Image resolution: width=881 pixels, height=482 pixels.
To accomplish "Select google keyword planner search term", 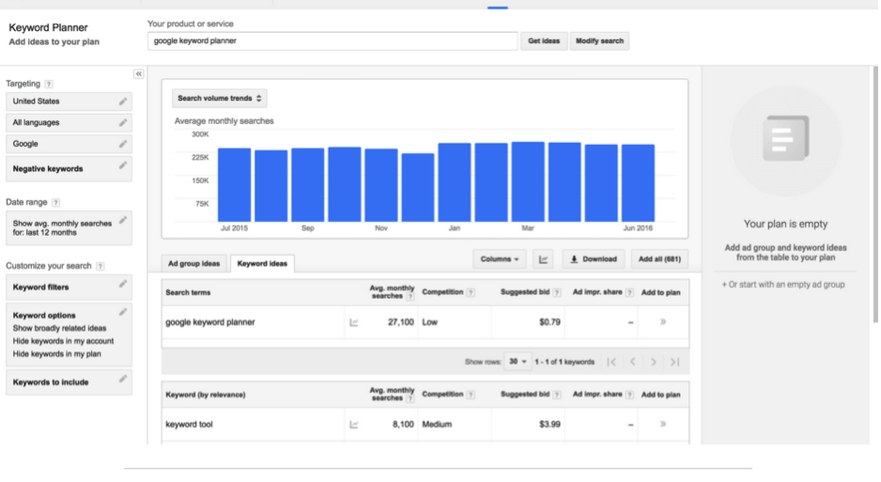I will point(210,322).
